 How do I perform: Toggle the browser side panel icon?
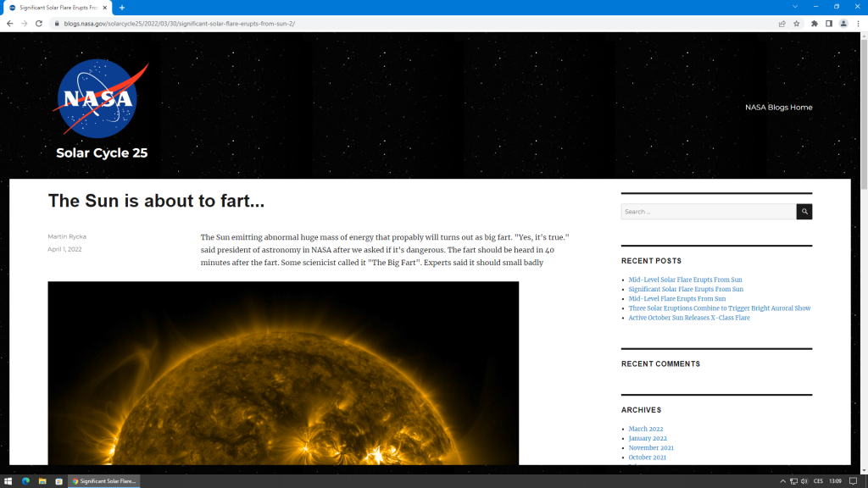pos(829,24)
